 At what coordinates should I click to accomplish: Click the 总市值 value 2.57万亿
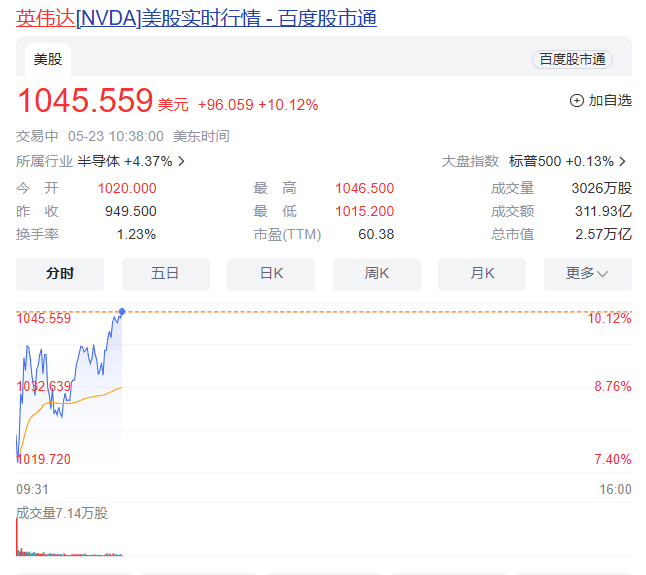[x=604, y=235]
